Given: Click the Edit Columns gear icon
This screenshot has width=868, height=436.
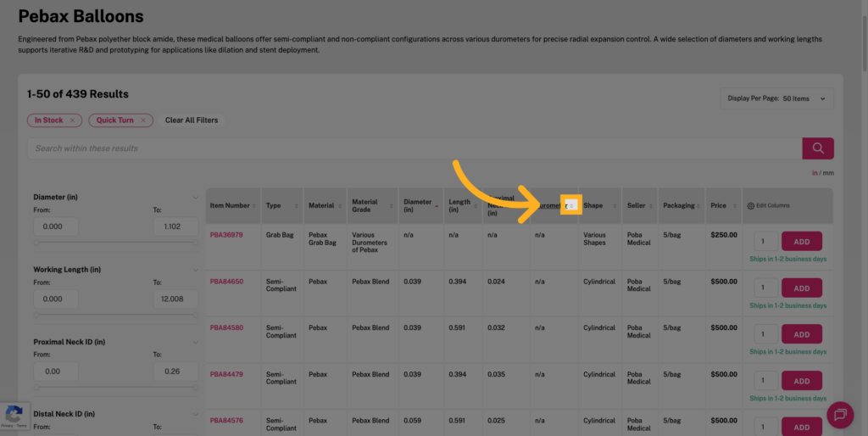Looking at the screenshot, I should click(x=751, y=205).
